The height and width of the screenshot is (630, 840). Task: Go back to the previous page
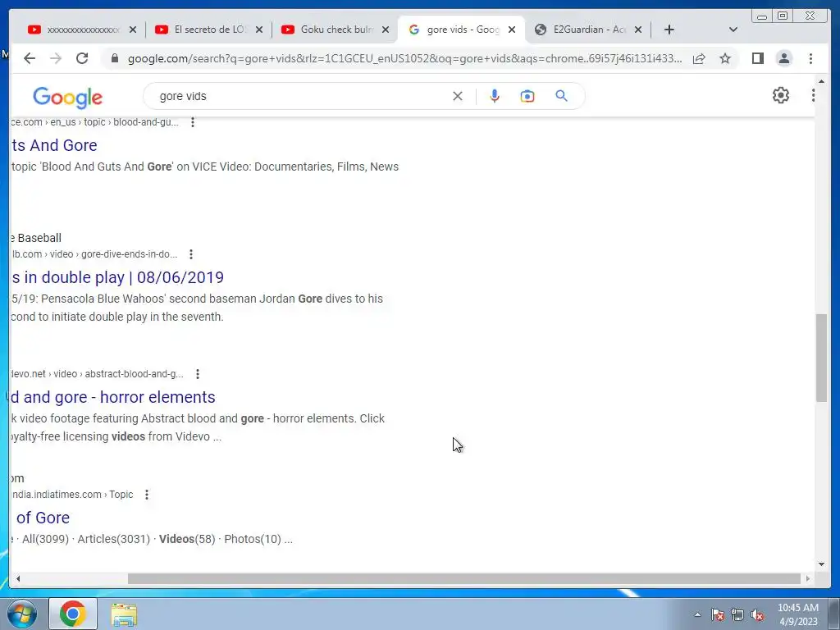pyautogui.click(x=30, y=58)
